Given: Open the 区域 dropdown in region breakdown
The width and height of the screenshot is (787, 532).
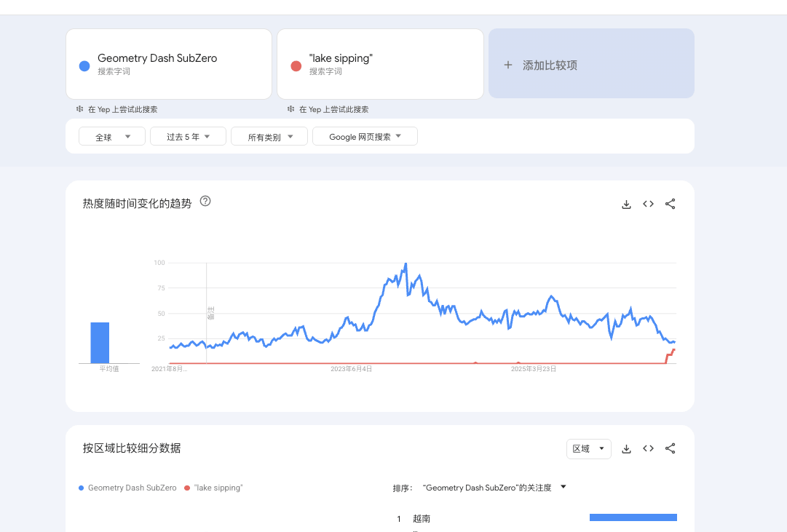Looking at the screenshot, I should click(589, 449).
